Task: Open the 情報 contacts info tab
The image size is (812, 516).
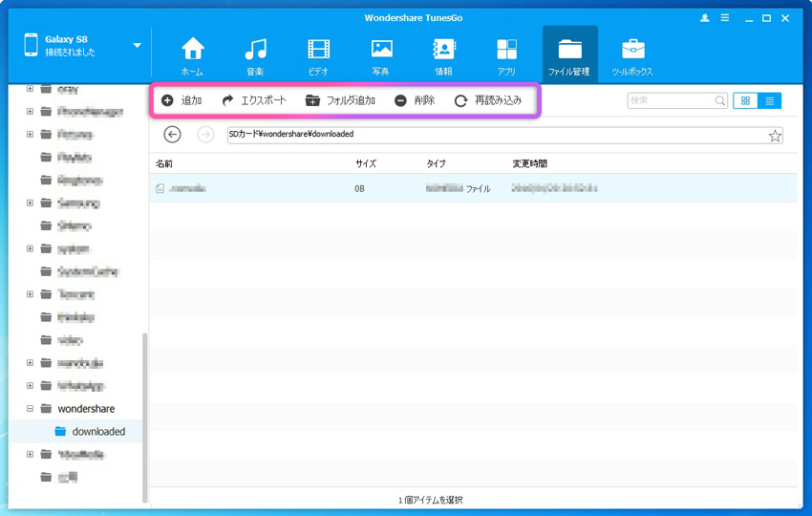Action: (x=444, y=56)
